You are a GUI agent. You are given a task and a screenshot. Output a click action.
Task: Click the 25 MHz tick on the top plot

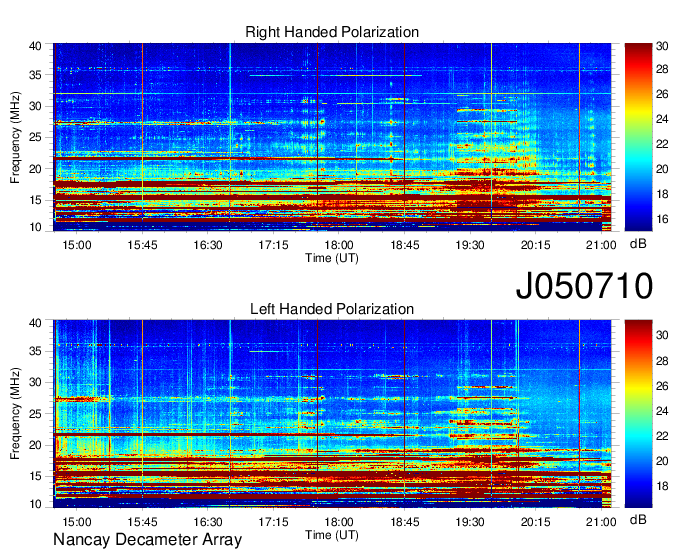(x=35, y=137)
